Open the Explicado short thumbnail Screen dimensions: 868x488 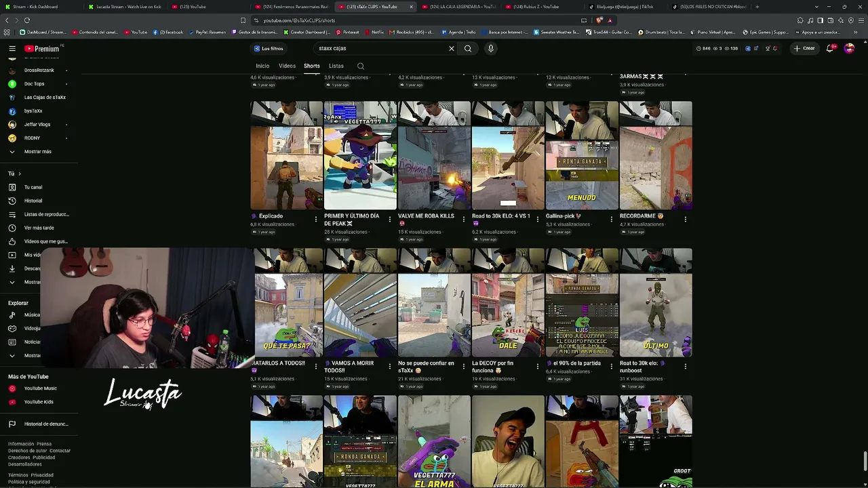(x=287, y=155)
